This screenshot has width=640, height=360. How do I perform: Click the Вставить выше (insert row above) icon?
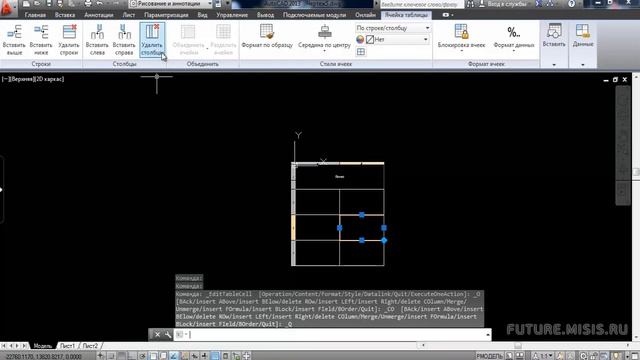coord(14,32)
